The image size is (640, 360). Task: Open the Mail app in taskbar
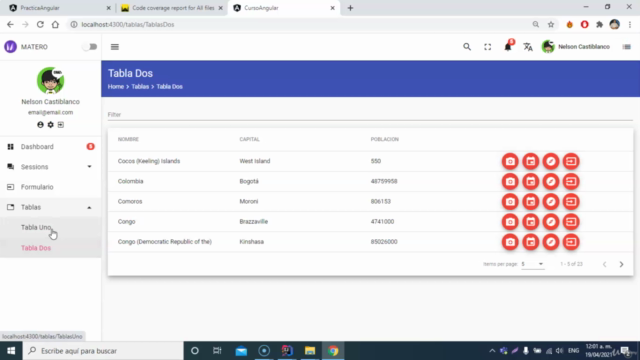click(241, 351)
